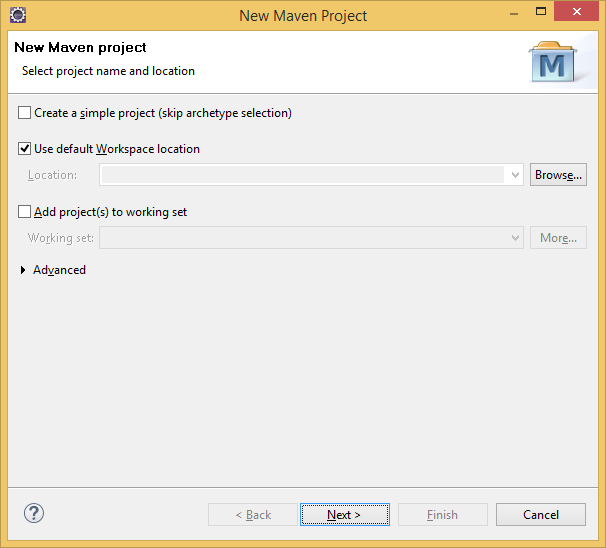The width and height of the screenshot is (606, 548).
Task: Expand the Advanced section
Action: tap(23, 270)
